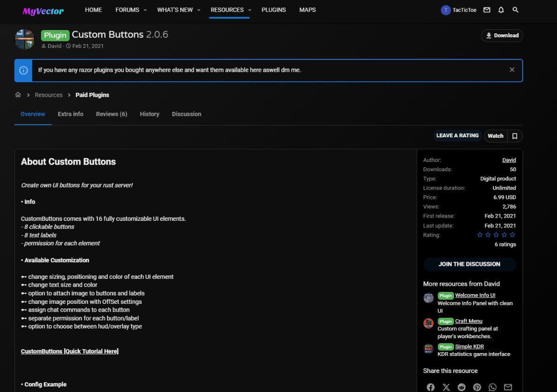Dismiss the razor plugins notice

(x=512, y=70)
